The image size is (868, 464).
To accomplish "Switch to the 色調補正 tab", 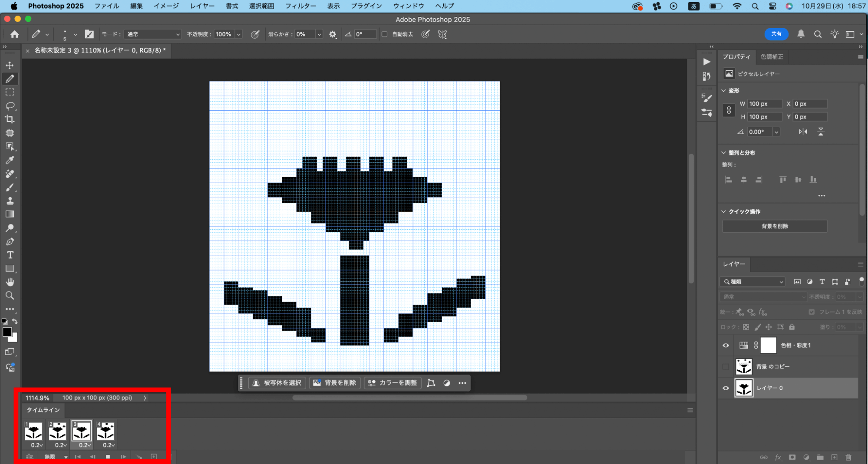I will pos(772,57).
